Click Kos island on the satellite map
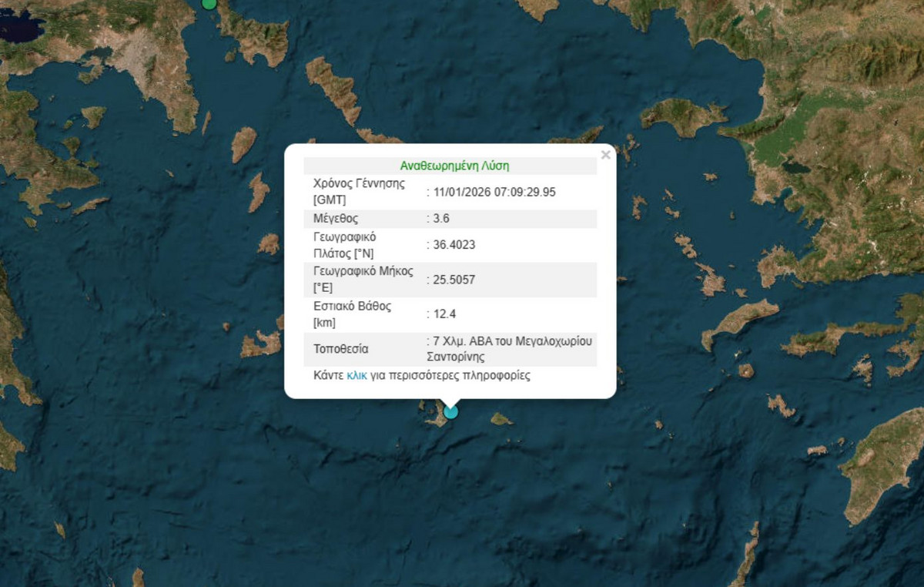This screenshot has width=924, height=587. point(741,321)
